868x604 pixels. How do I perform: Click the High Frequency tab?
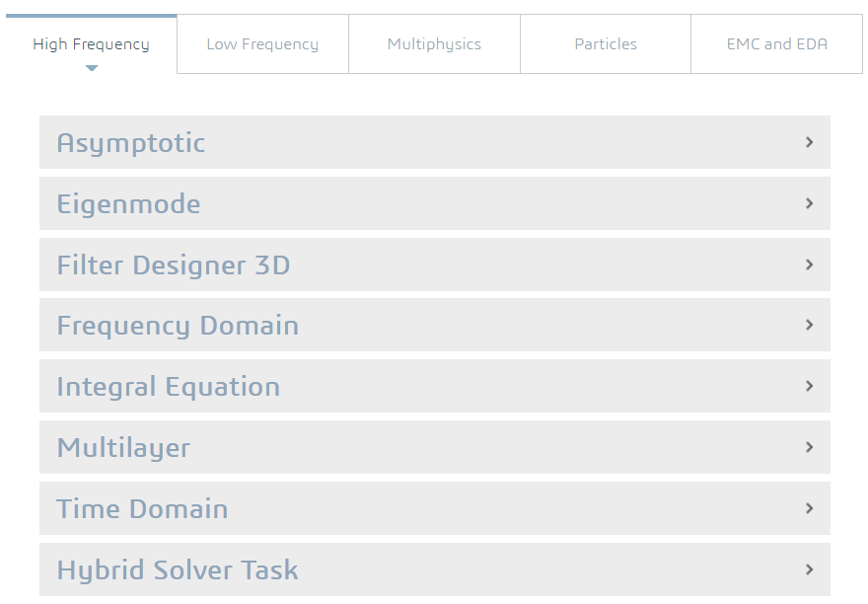tap(91, 44)
